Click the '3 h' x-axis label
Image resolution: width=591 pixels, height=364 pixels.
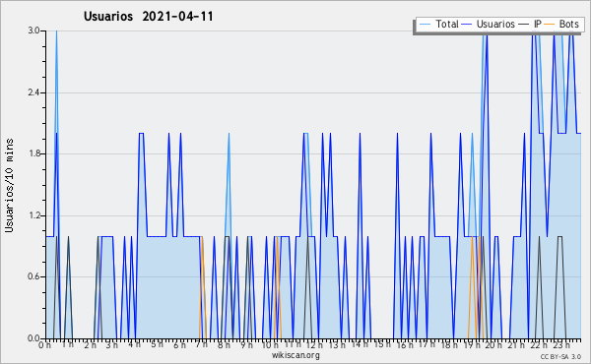pyautogui.click(x=111, y=345)
